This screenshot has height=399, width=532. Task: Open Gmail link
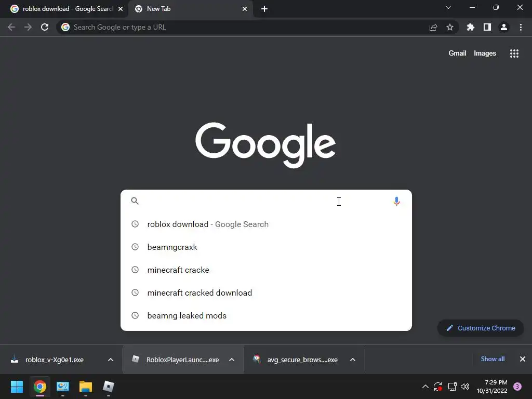tap(457, 54)
